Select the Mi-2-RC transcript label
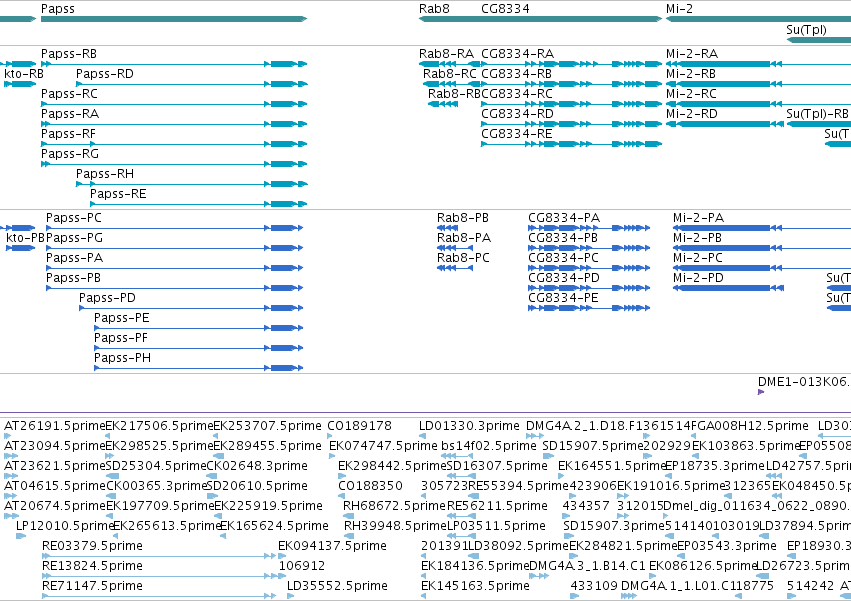The width and height of the screenshot is (851, 601). click(691, 94)
